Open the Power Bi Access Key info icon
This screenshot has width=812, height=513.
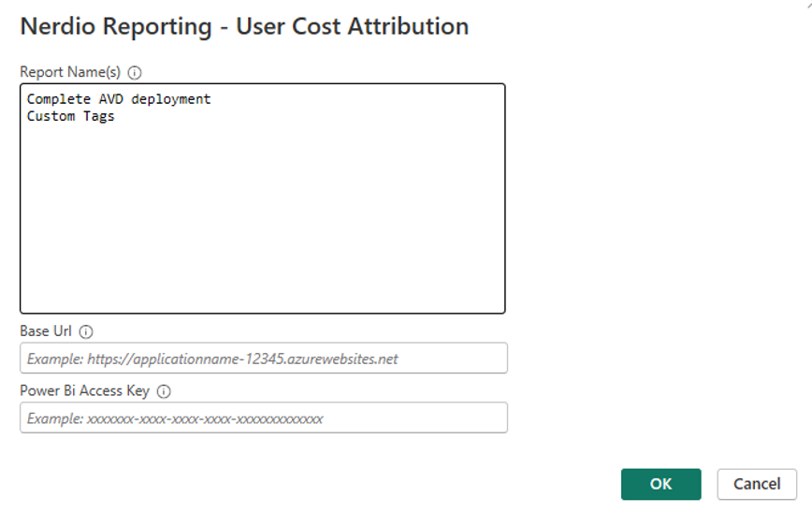(x=164, y=391)
